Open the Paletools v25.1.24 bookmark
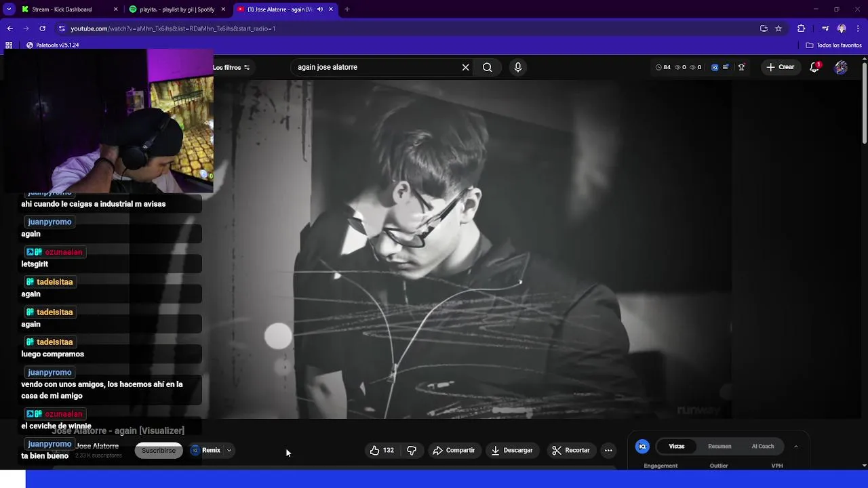The height and width of the screenshot is (488, 868). 53,45
